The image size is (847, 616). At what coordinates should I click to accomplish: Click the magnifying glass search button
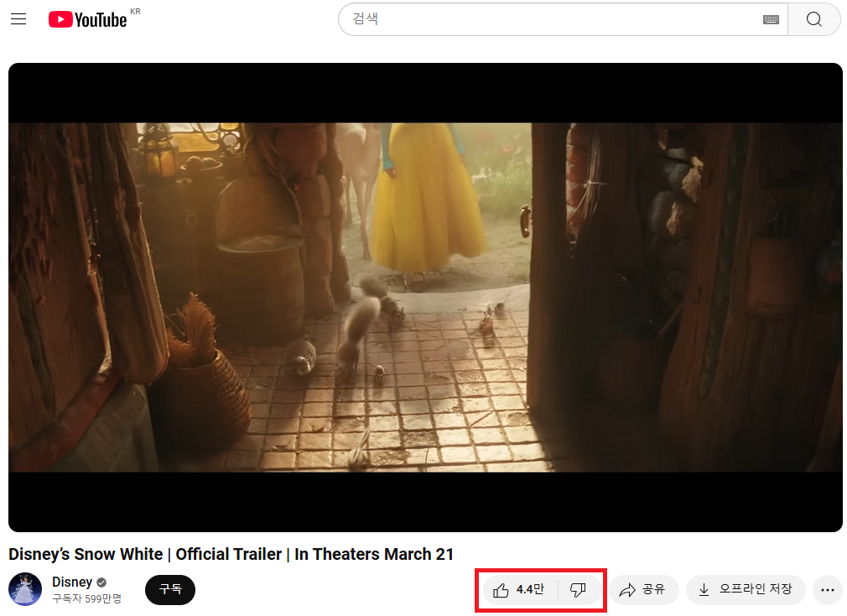(x=814, y=19)
